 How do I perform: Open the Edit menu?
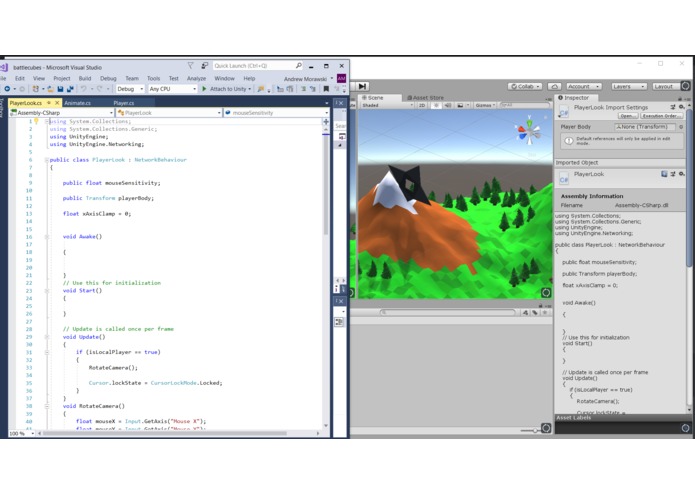pyautogui.click(x=20, y=78)
